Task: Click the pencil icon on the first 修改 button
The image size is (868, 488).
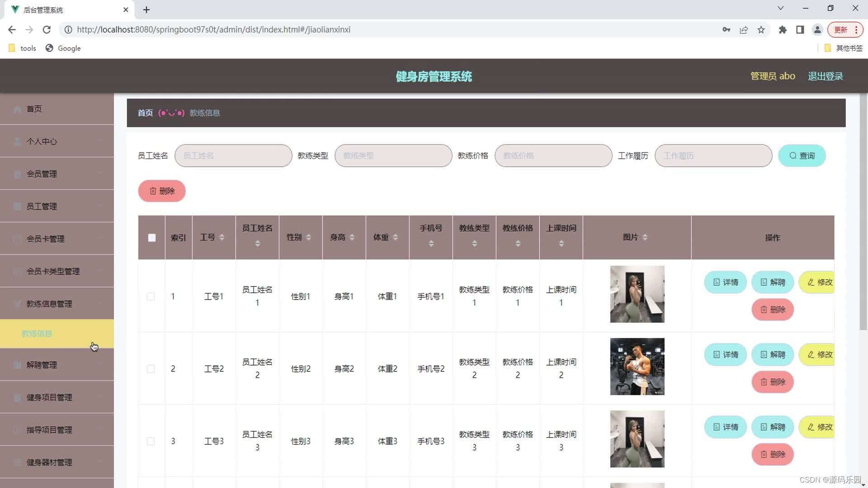Action: 811,282
